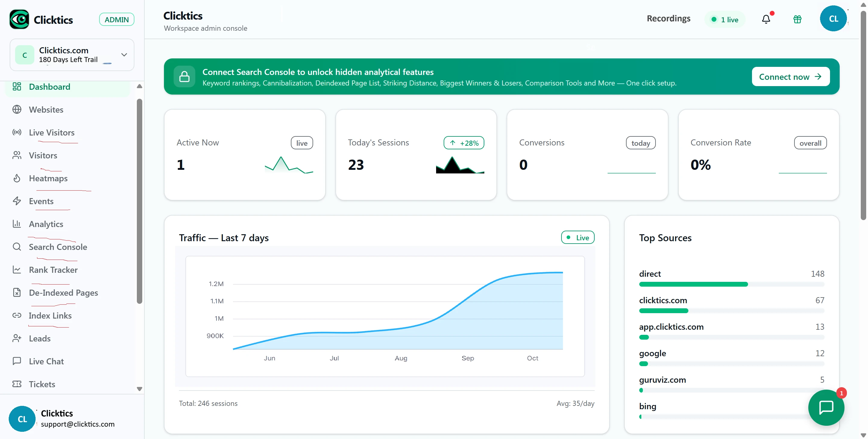Click the Index Links chain icon
Viewport: 868px width, 439px height.
pyautogui.click(x=17, y=316)
